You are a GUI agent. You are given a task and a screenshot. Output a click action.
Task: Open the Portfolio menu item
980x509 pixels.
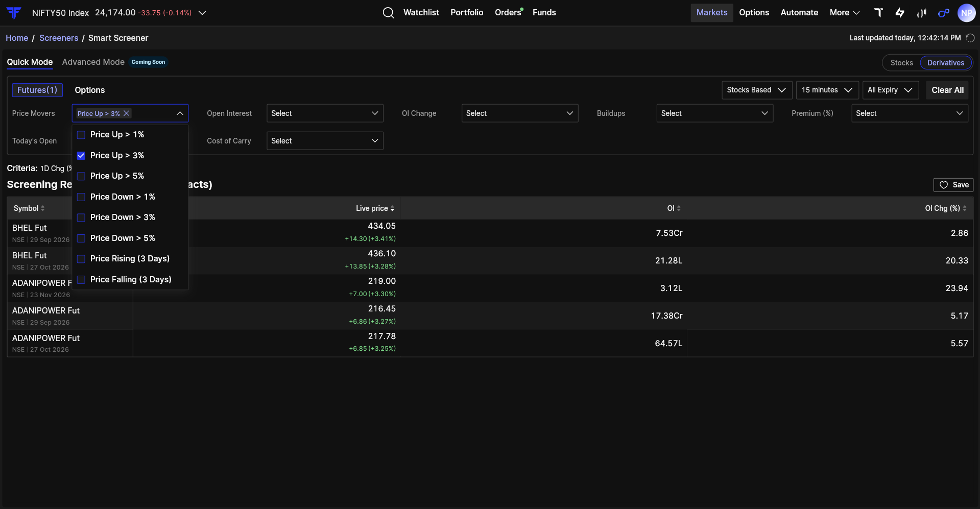coord(467,13)
